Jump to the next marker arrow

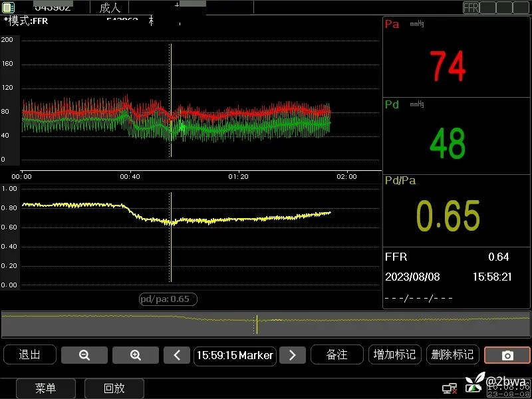(x=292, y=355)
